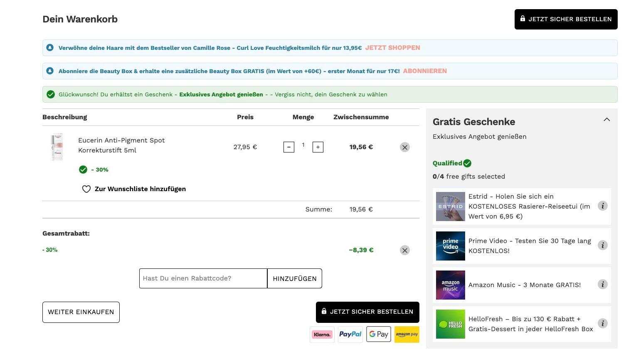Click the green checkmark beside product -30% discount
Viewport: 631px width, 364px height.
coord(83,170)
